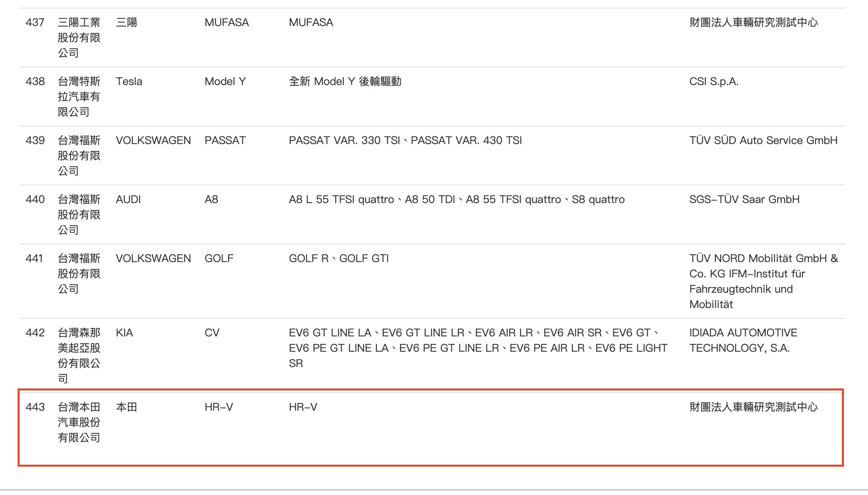
Task: Click PASSAT VAR. 330 TSI models cell
Action: [x=405, y=140]
